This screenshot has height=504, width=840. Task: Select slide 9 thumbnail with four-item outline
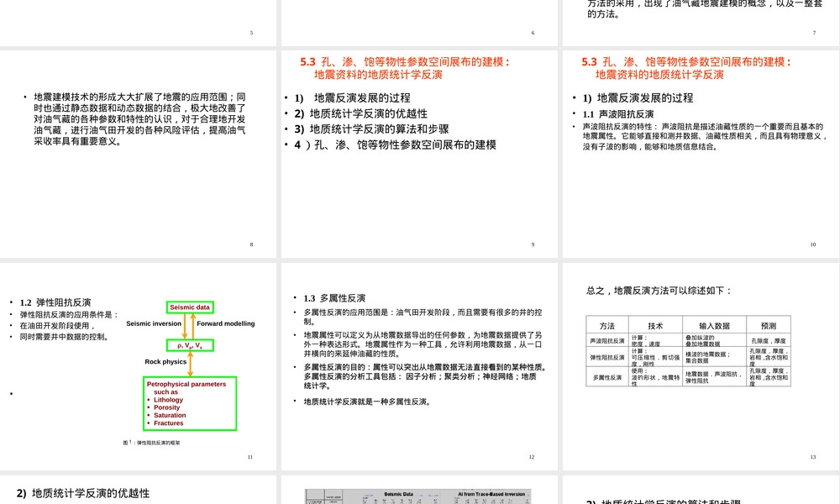click(419, 154)
